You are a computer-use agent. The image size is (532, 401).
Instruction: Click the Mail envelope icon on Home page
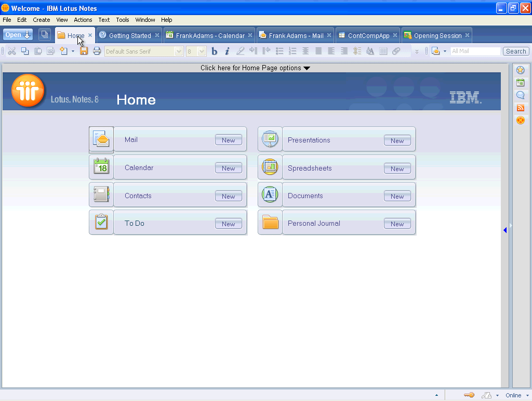[x=101, y=139]
